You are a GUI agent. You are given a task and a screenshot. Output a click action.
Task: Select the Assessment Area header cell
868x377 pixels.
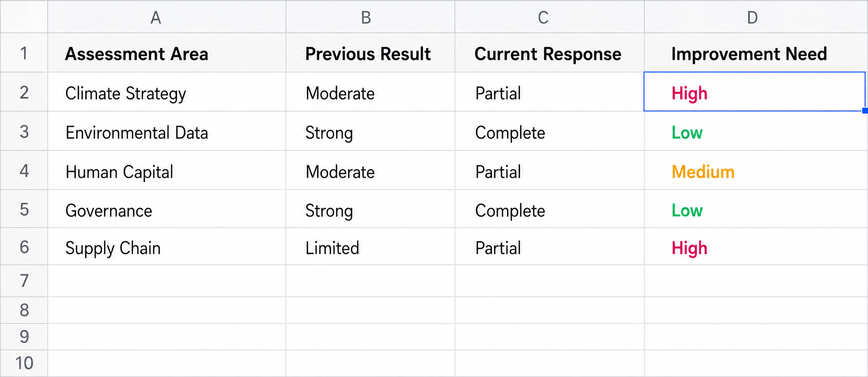coord(167,52)
